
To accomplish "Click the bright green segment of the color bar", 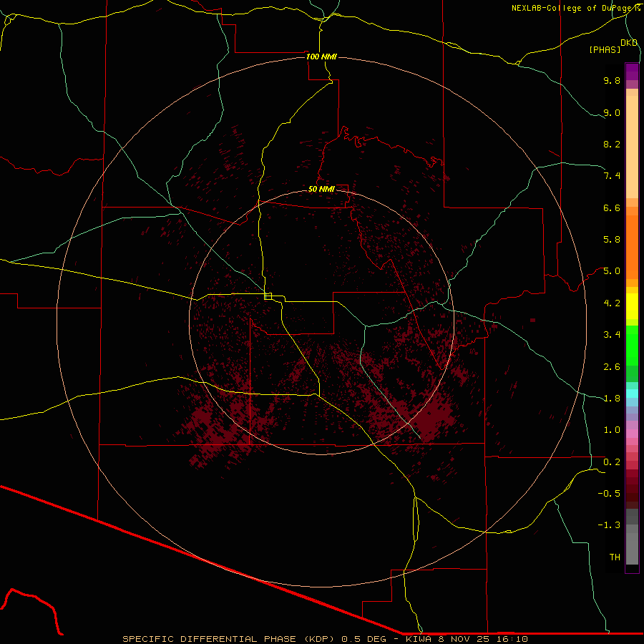I will pos(632,346).
